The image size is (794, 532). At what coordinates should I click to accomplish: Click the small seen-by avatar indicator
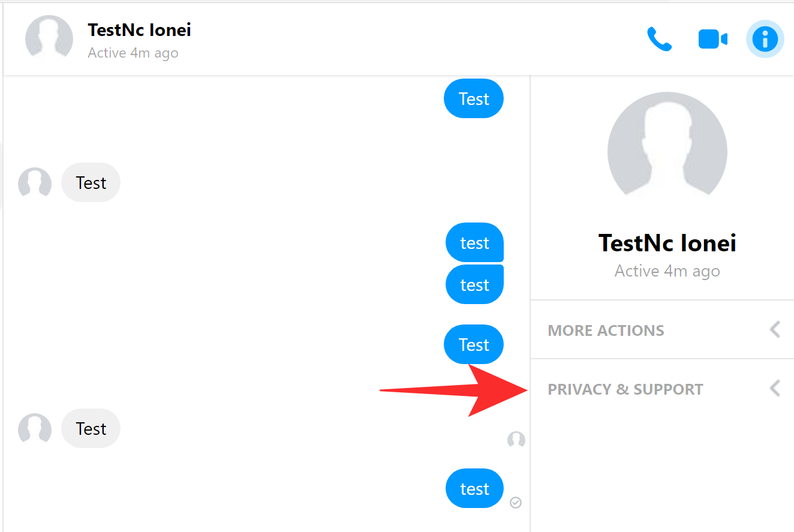pyautogui.click(x=516, y=440)
